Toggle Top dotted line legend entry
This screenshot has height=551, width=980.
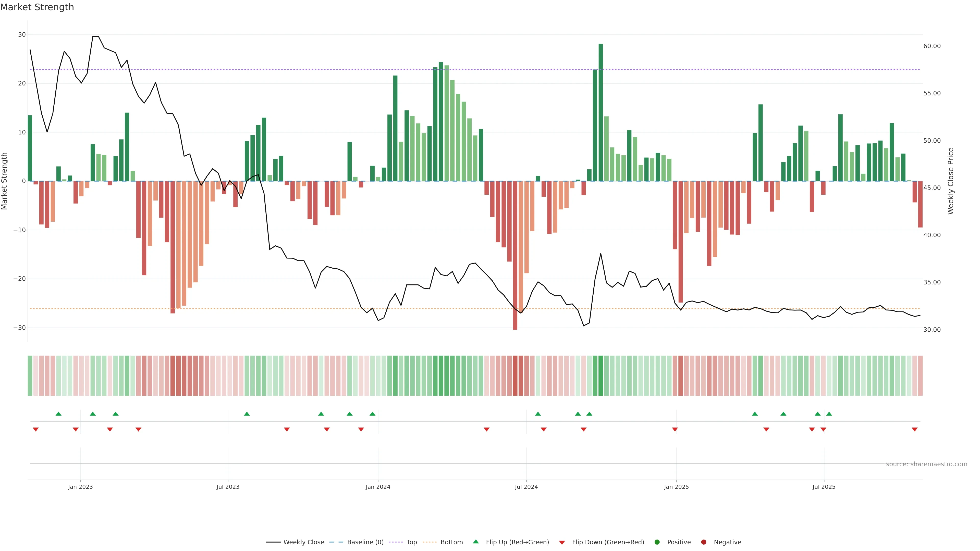pyautogui.click(x=411, y=542)
